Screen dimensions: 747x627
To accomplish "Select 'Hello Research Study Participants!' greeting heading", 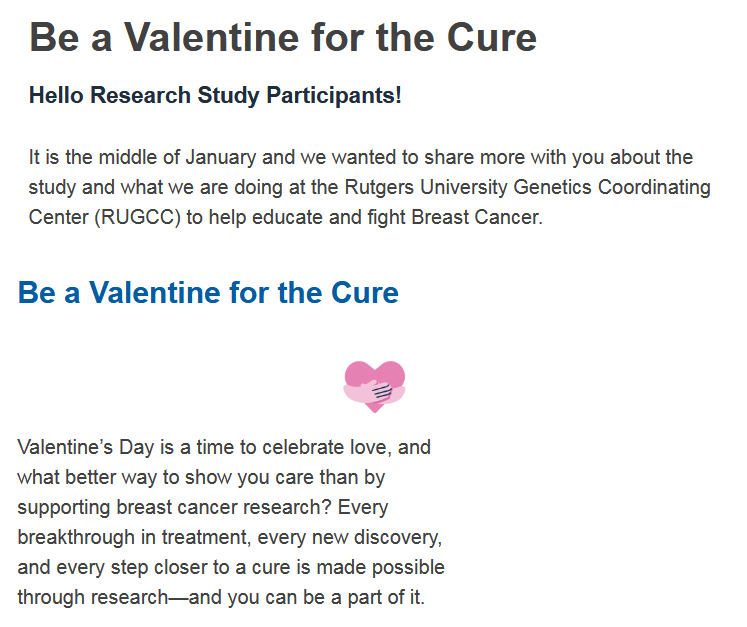I will pos(215,96).
